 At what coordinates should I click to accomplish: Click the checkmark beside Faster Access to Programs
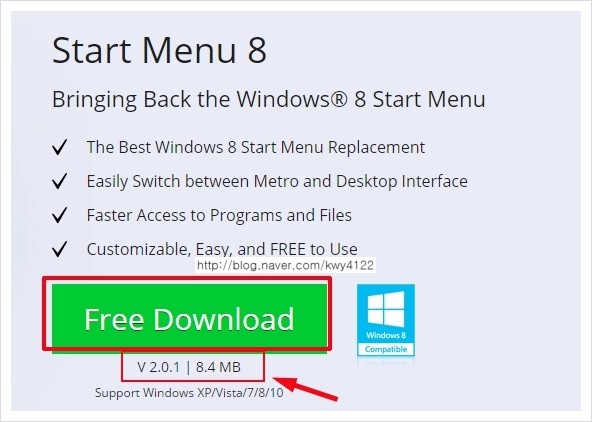pyautogui.click(x=60, y=215)
